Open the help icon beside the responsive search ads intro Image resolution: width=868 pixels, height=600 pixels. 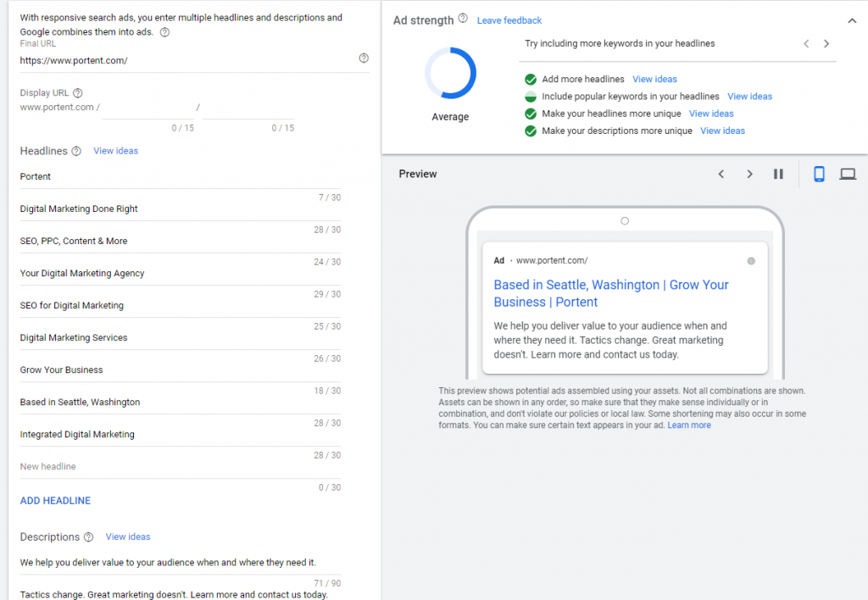pyautogui.click(x=164, y=32)
